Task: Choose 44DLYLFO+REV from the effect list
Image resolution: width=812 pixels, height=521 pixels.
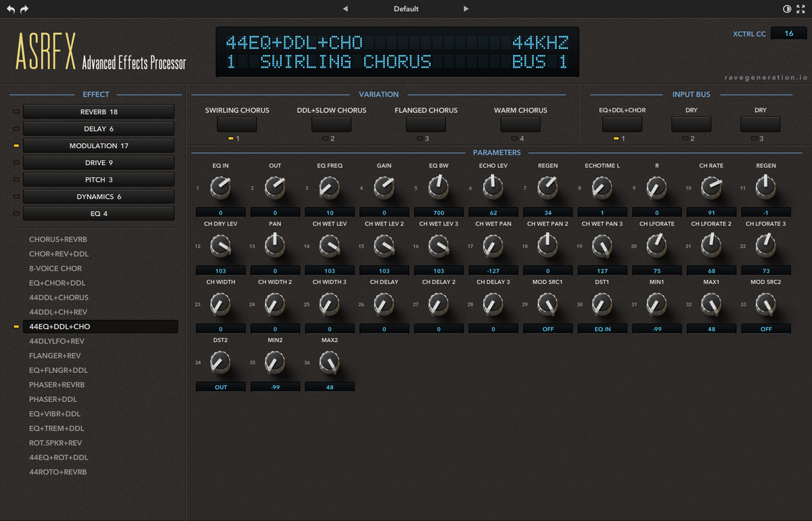Action: click(57, 341)
